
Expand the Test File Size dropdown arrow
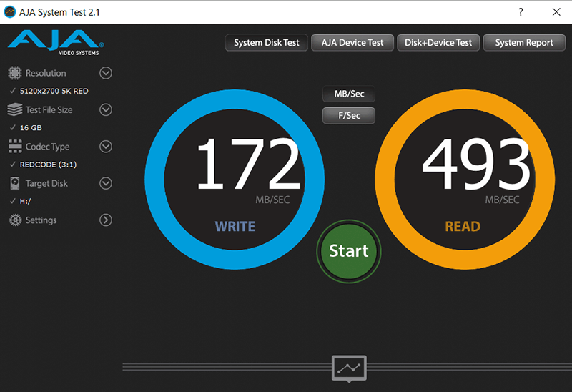pyautogui.click(x=106, y=109)
